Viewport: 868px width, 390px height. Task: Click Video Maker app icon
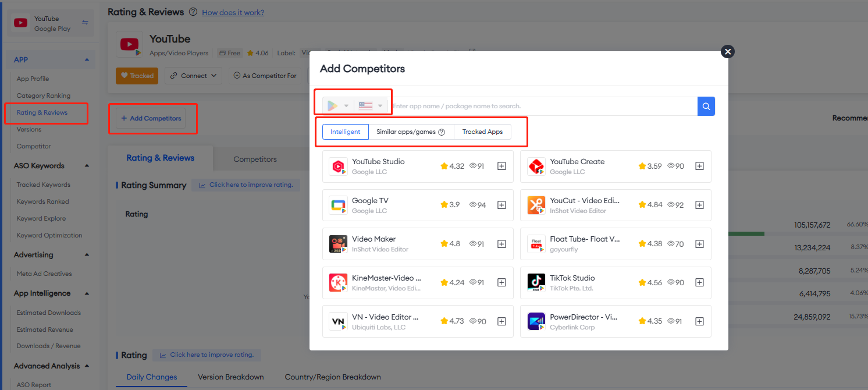point(338,244)
